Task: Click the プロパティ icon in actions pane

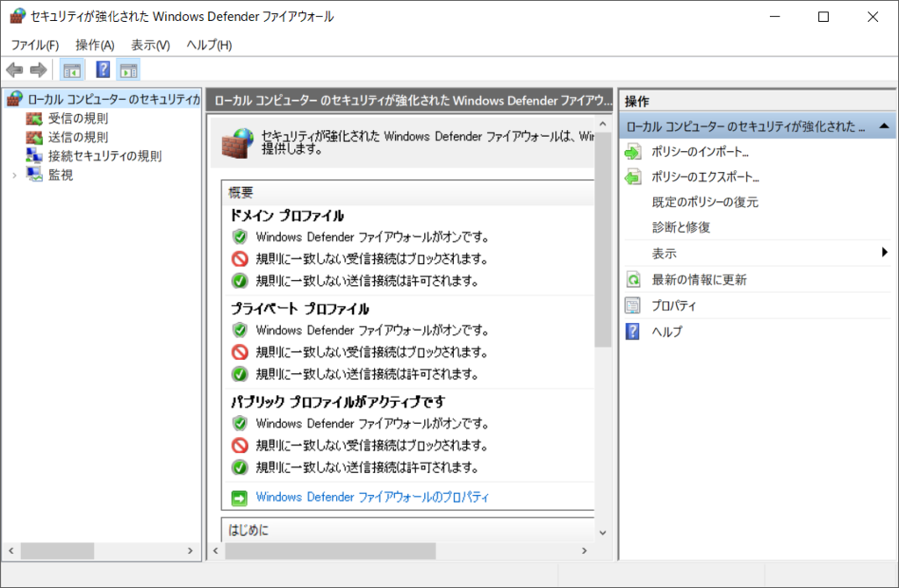Action: point(632,305)
